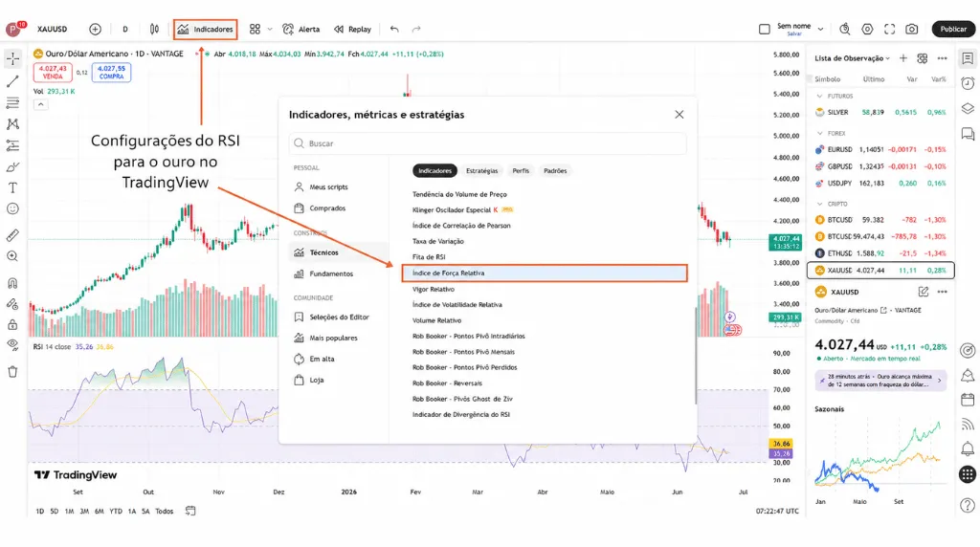980x547 pixels.
Task: Click the VENDA 4.027,43 sell button
Action: click(x=53, y=73)
